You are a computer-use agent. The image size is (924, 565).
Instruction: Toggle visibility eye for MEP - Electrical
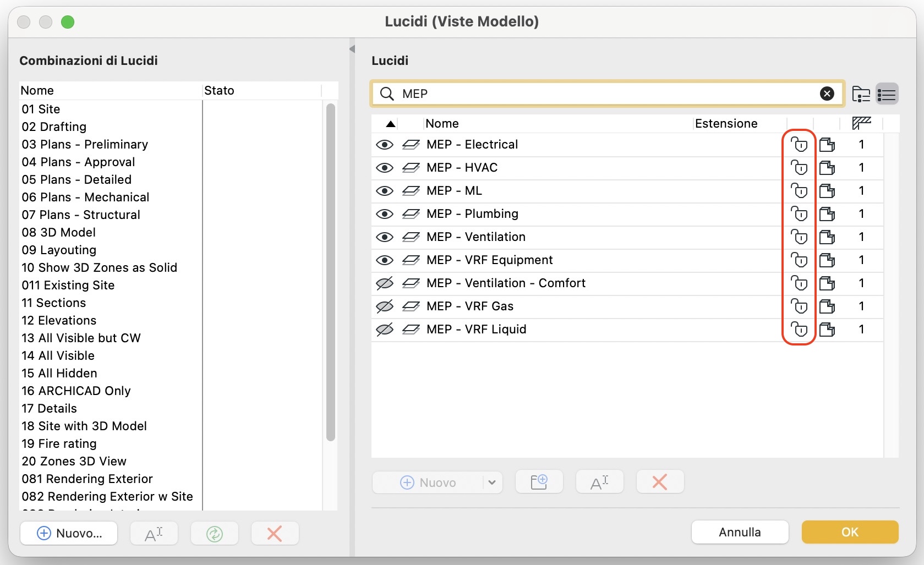(x=384, y=145)
